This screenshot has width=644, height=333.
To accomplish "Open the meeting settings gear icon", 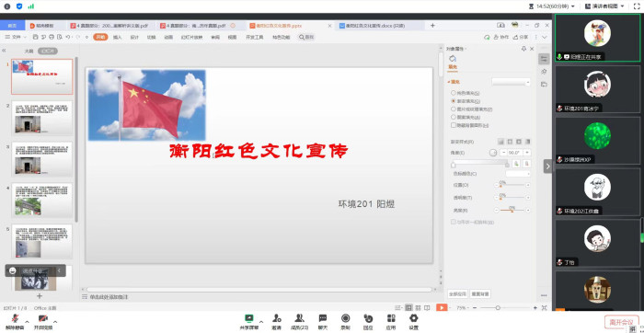I will (414, 318).
